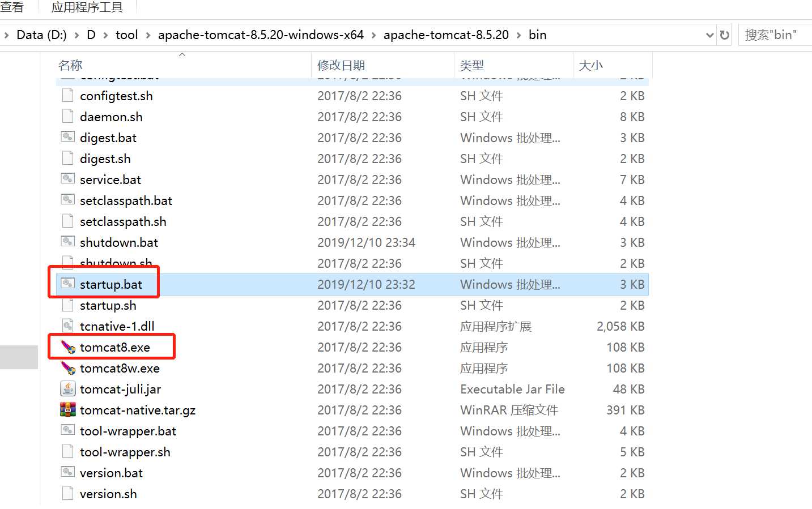This screenshot has width=812, height=509.
Task: Expand the chevron after the D folder
Action: pyautogui.click(x=105, y=35)
